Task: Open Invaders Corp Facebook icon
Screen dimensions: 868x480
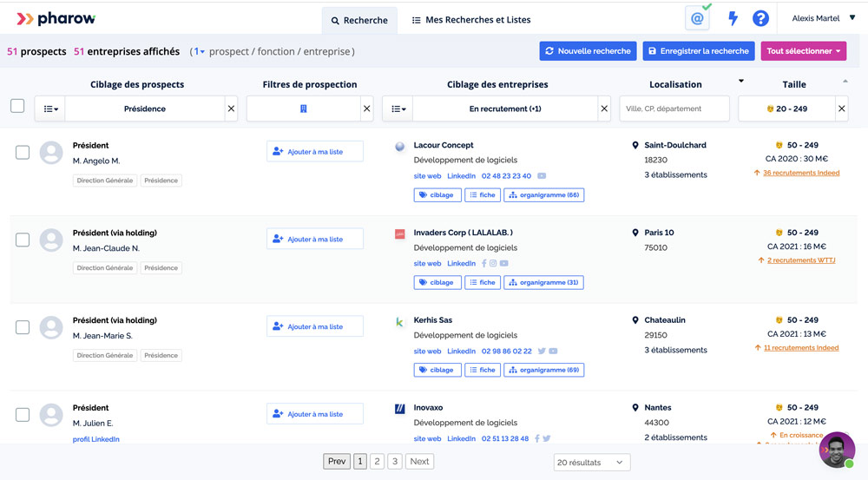Action: pos(483,264)
